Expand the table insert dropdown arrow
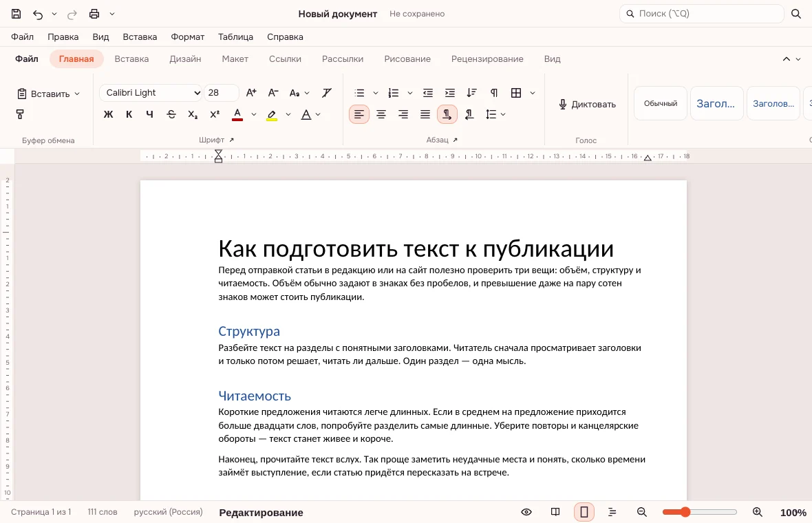This screenshot has height=523, width=812. 533,93
